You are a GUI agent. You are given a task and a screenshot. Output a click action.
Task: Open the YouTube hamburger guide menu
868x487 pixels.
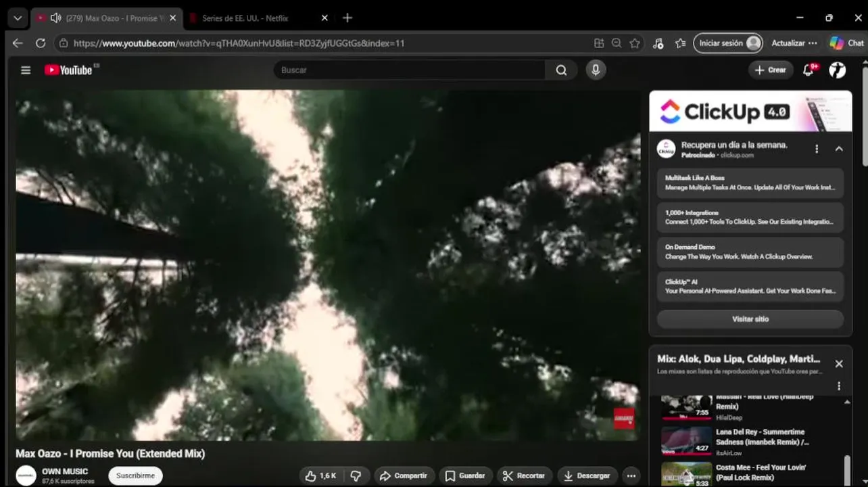tap(26, 70)
